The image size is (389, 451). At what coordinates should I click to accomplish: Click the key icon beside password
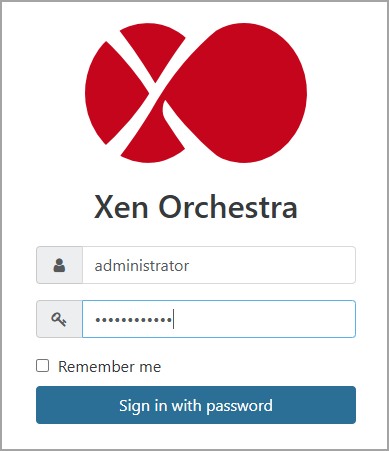coord(59,319)
